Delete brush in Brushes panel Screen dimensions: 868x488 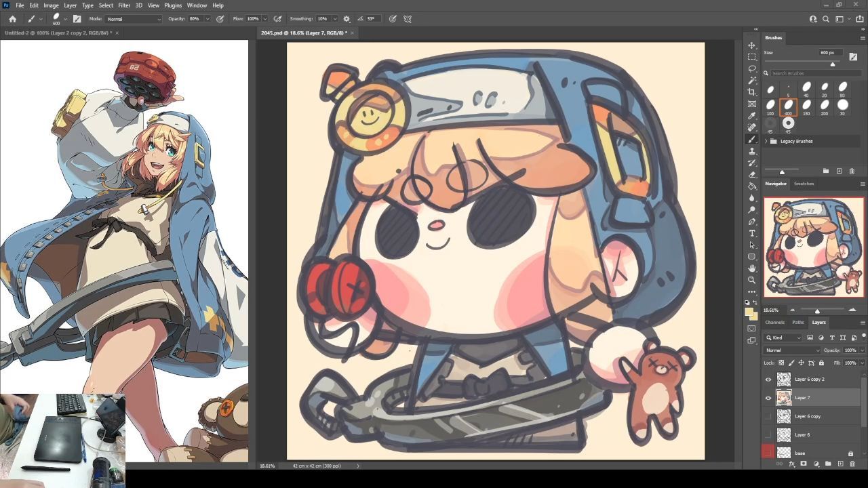point(852,171)
